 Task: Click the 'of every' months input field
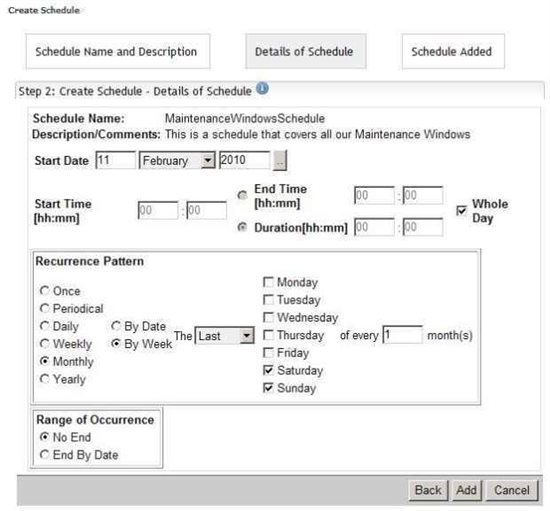[402, 335]
